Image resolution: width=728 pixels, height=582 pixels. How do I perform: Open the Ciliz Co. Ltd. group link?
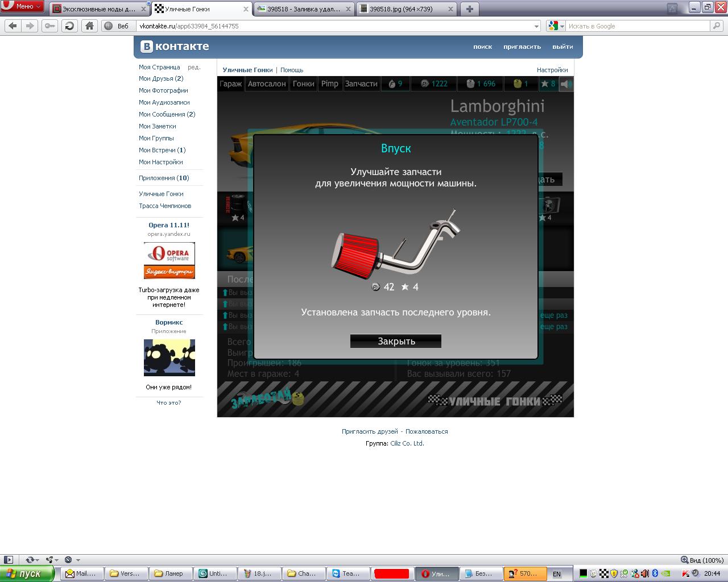pos(407,443)
